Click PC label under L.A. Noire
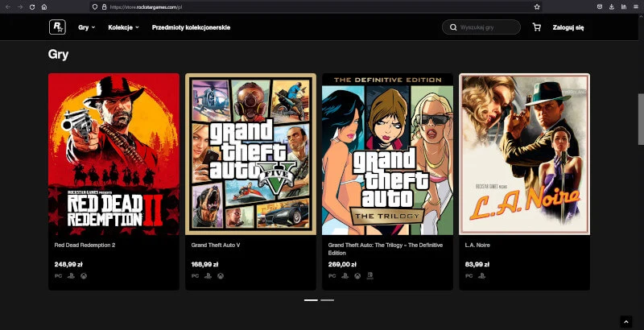 [x=469, y=276]
